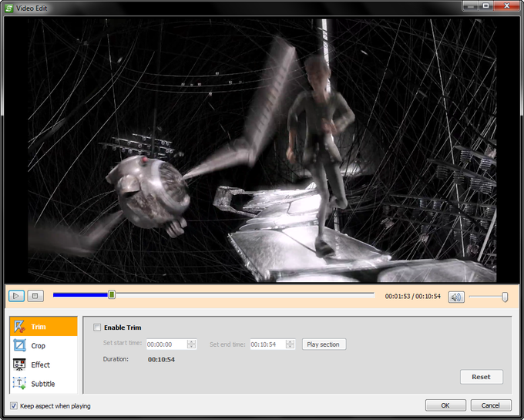Click the green playback position marker
This screenshot has width=524, height=420.
coord(112,294)
